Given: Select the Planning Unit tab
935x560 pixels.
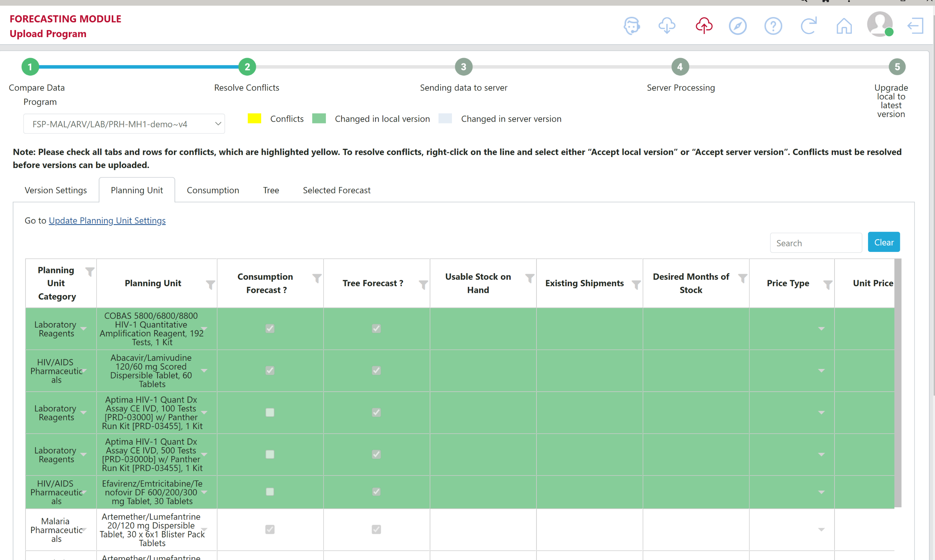Looking at the screenshot, I should (x=137, y=190).
